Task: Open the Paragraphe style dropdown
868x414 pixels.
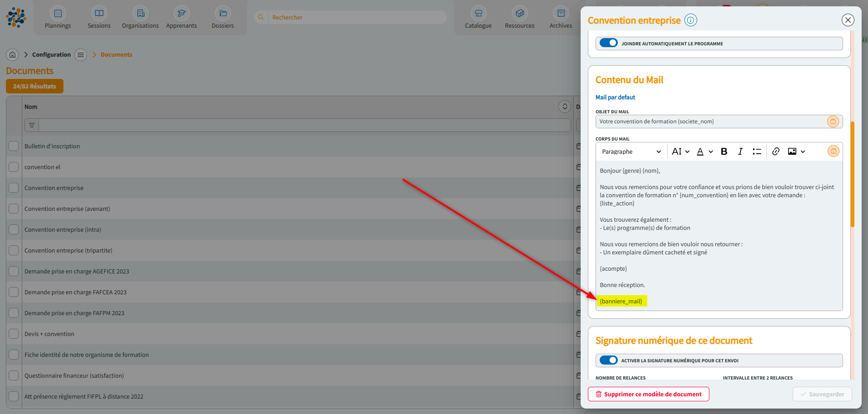Action: pos(631,151)
